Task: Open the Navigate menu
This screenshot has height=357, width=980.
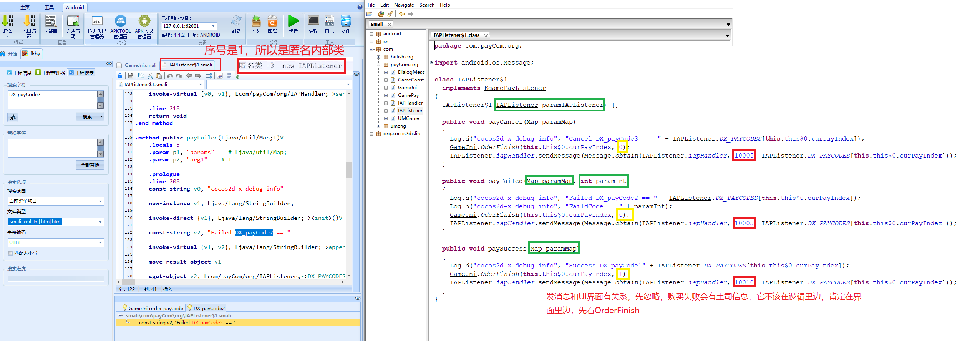Action: [x=404, y=5]
